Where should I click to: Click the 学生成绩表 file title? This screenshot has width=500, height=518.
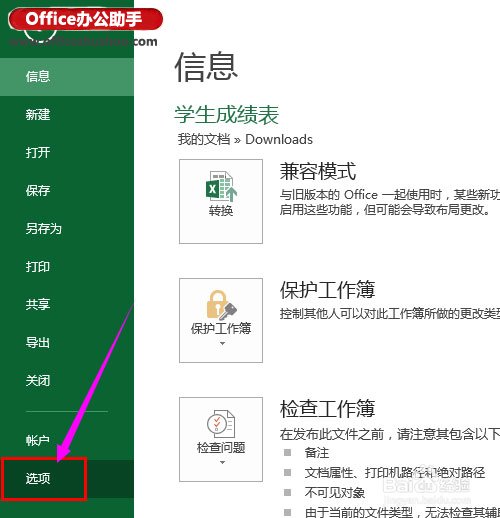pos(227,115)
